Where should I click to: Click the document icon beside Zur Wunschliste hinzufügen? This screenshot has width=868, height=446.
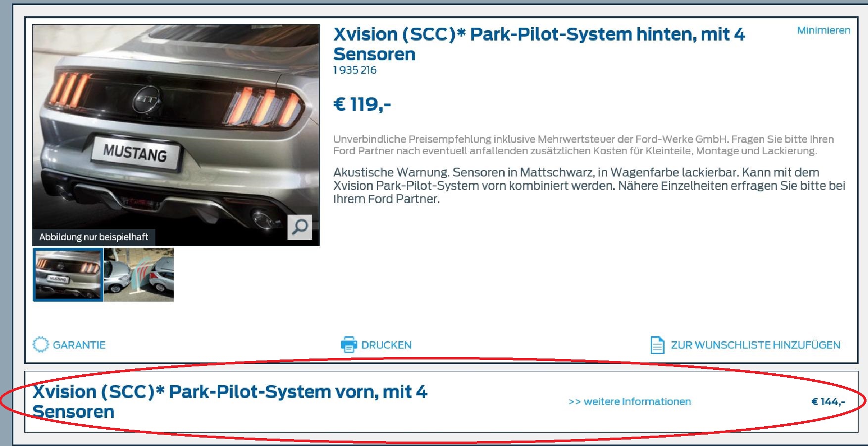click(x=657, y=345)
